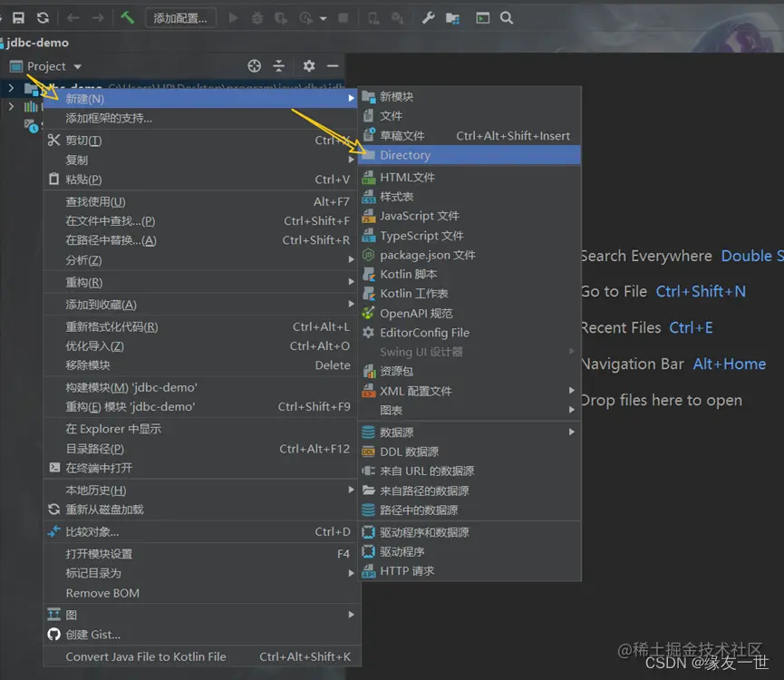Image resolution: width=784 pixels, height=680 pixels.
Task: Choose 文件 in the New submenu
Action: pyautogui.click(x=469, y=116)
